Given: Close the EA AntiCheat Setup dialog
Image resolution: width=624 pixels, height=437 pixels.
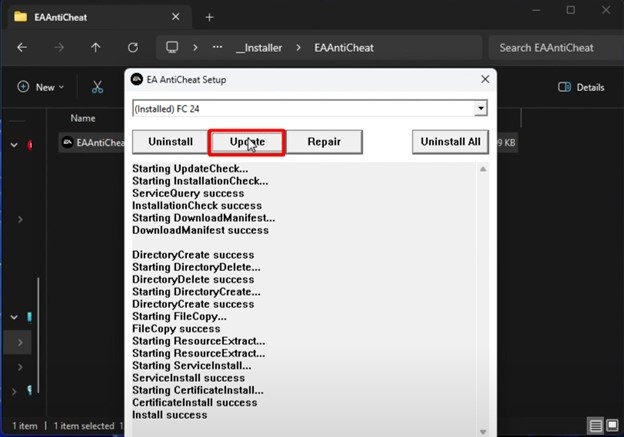Looking at the screenshot, I should click(485, 79).
